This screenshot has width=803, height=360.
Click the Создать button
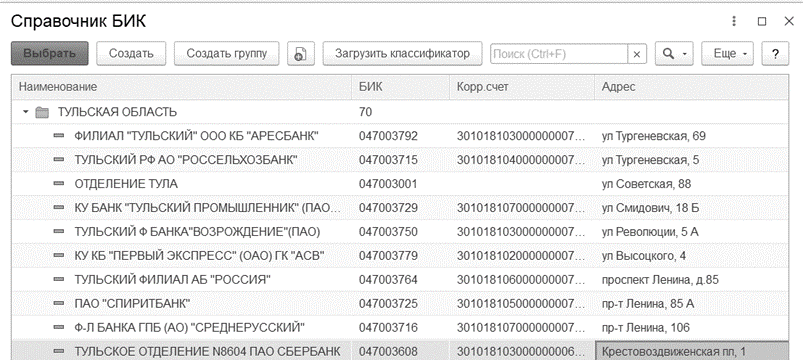pyautogui.click(x=131, y=53)
